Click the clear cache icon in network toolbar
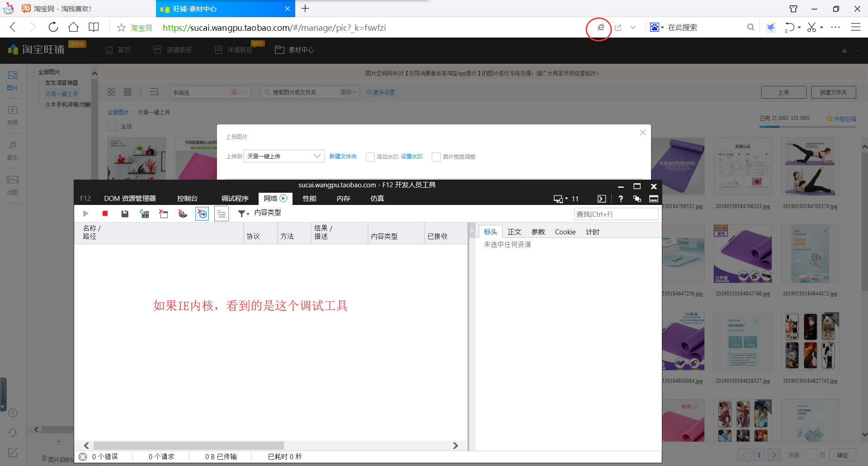Screen dimensions: 868x466 [163, 214]
